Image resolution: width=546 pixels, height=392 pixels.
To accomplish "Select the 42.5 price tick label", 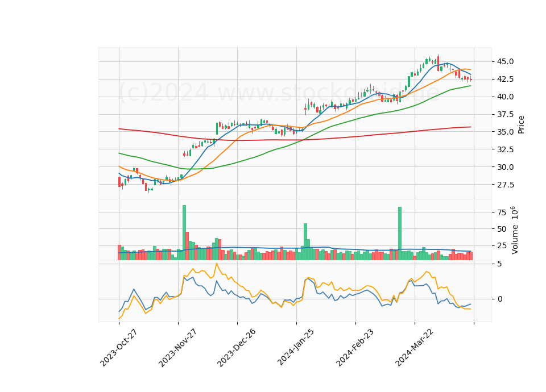I will [x=505, y=80].
